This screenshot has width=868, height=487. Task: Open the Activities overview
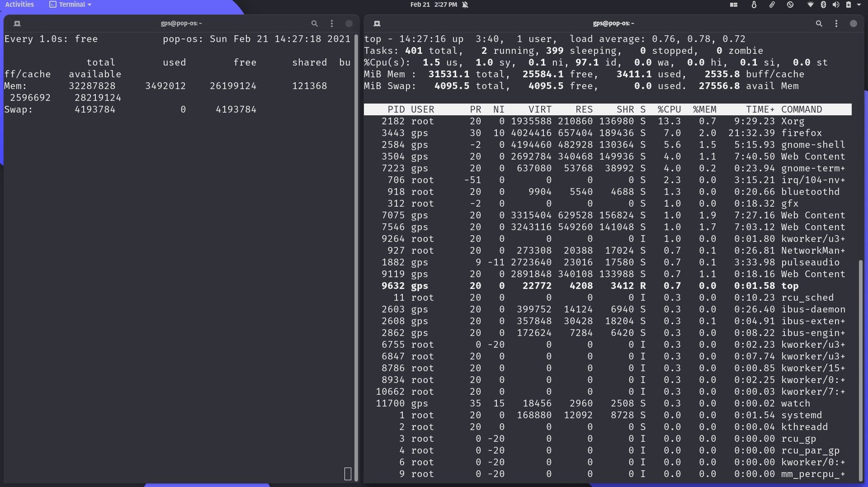tap(19, 5)
